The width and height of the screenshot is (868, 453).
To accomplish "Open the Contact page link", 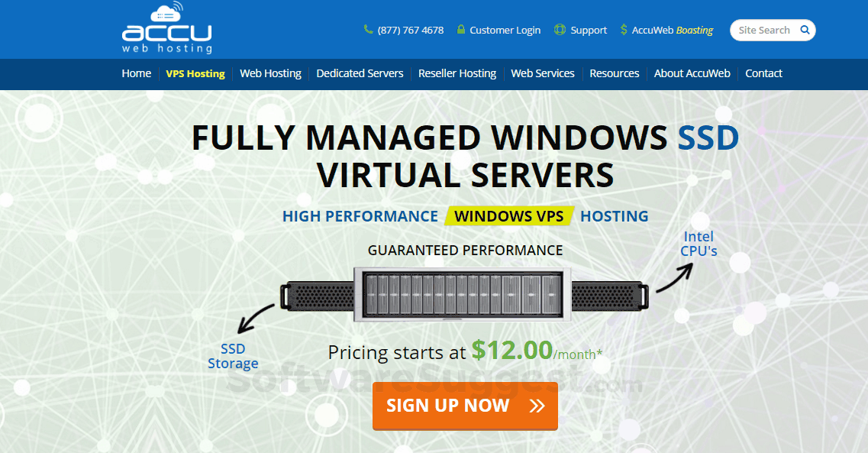I will coord(763,73).
